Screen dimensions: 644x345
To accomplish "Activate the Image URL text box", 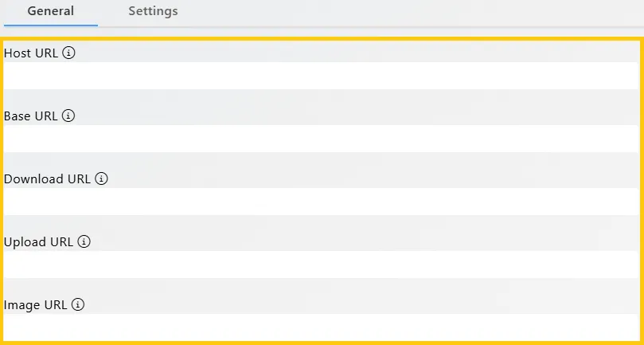I will pos(321,327).
